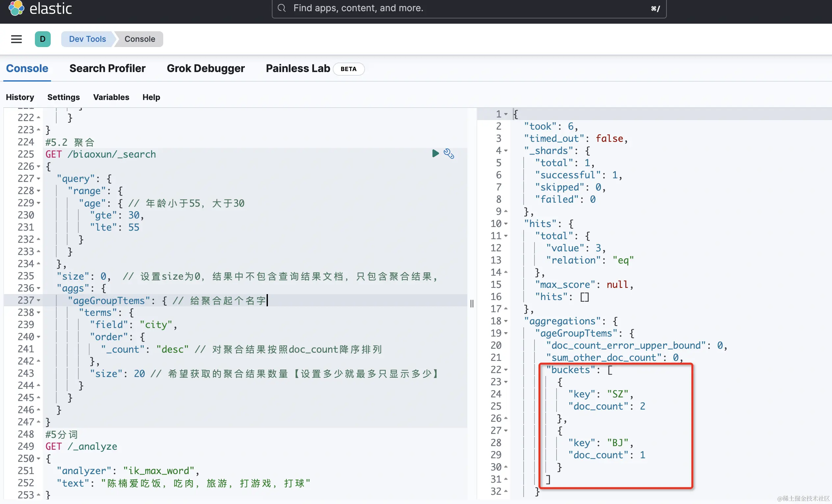Open the console History
The height and width of the screenshot is (504, 832).
click(20, 97)
